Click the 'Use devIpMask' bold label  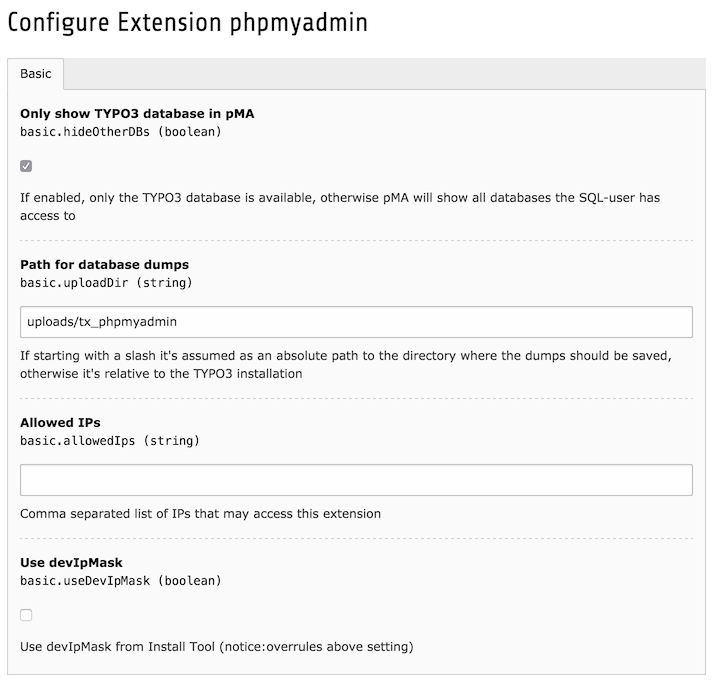(71, 562)
